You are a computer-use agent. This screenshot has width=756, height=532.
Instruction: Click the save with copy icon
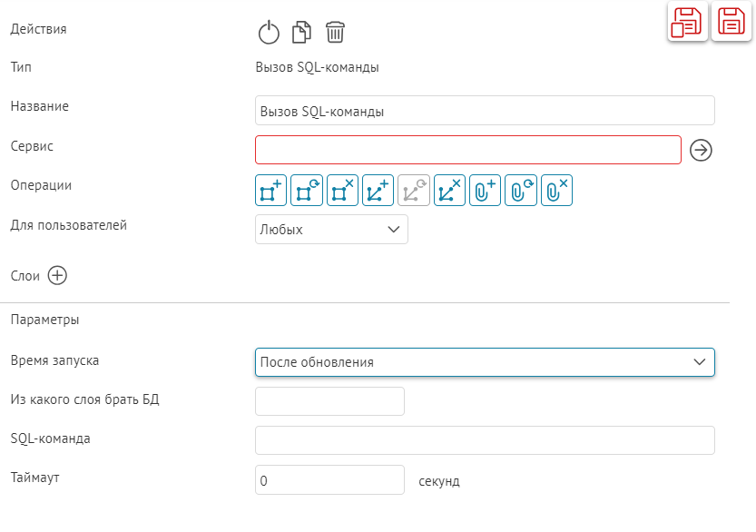(688, 22)
